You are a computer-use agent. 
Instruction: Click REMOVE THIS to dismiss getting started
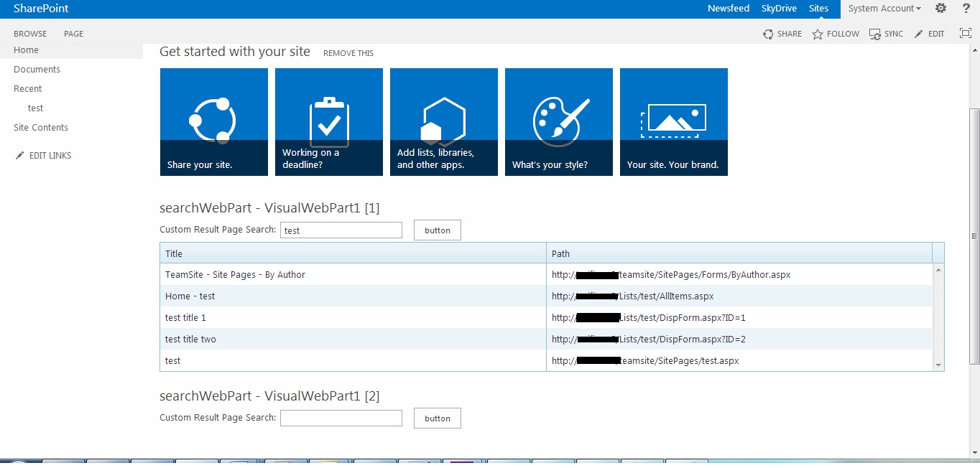coord(348,52)
